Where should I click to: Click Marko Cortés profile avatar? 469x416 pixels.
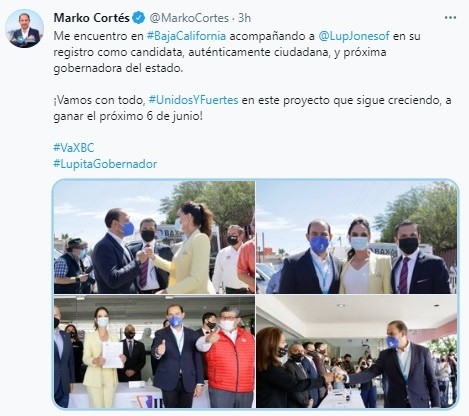point(24,29)
